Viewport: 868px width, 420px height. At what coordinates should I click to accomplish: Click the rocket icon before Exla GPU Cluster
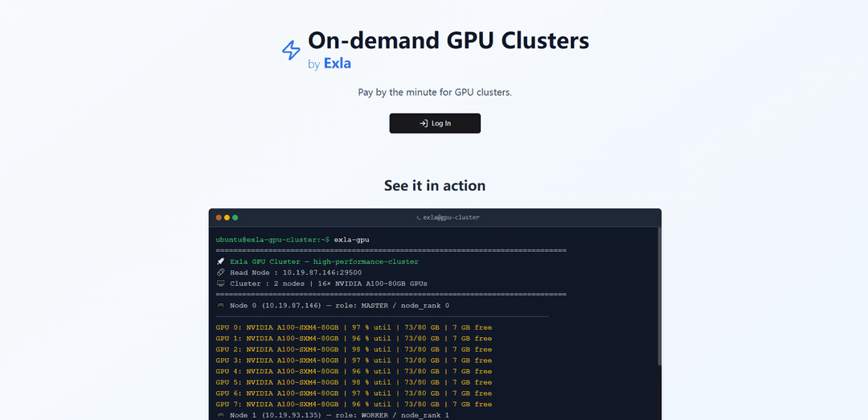[x=220, y=261]
